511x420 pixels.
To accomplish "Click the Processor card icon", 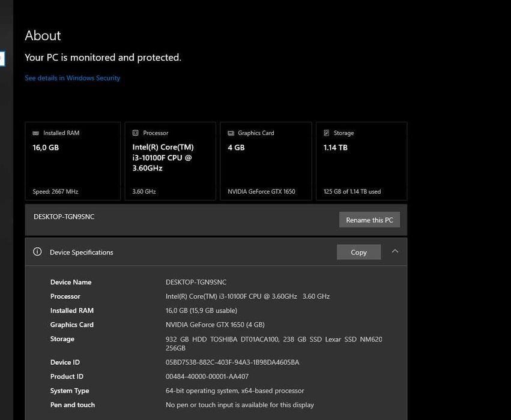I will [x=136, y=133].
